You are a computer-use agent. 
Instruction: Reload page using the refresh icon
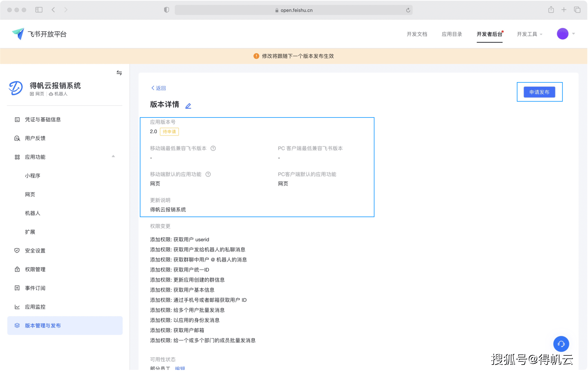click(408, 10)
